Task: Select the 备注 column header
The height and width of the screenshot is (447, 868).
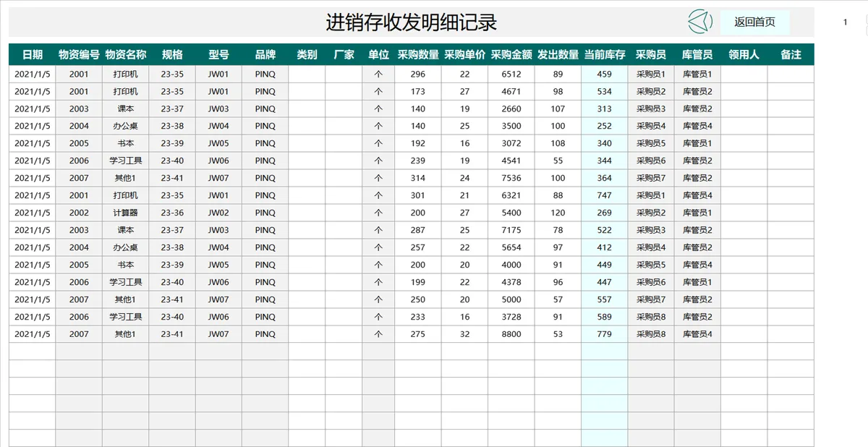Action: point(791,54)
